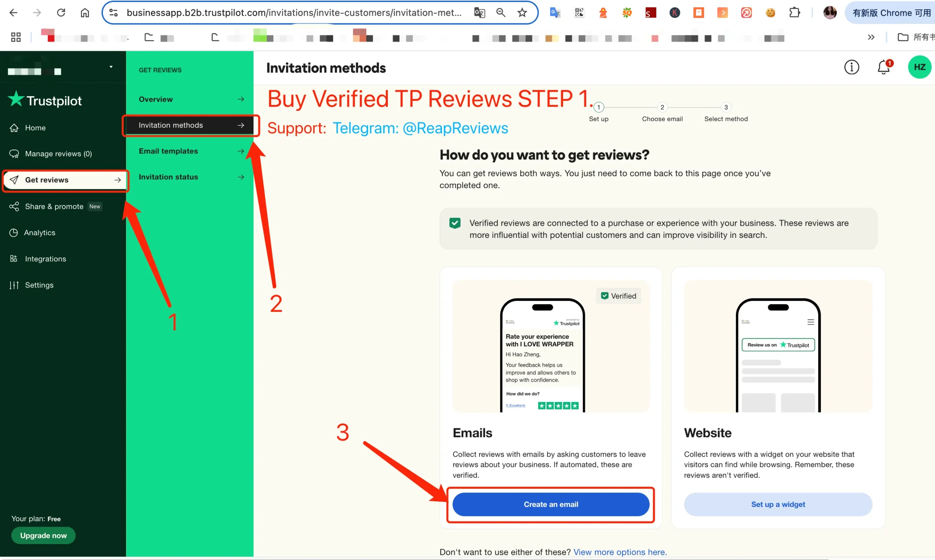Click Set up a widget button
This screenshot has width=935, height=560.
(778, 504)
